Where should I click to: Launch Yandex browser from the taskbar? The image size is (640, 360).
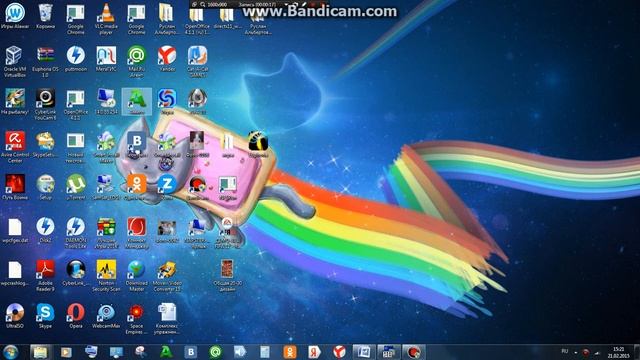(339, 352)
